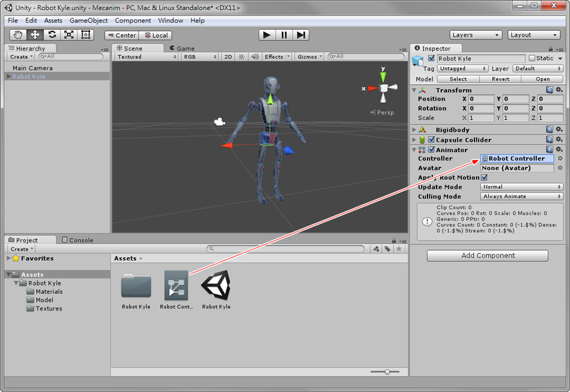Open the Layers dropdown
This screenshot has width=570, height=392.
476,35
